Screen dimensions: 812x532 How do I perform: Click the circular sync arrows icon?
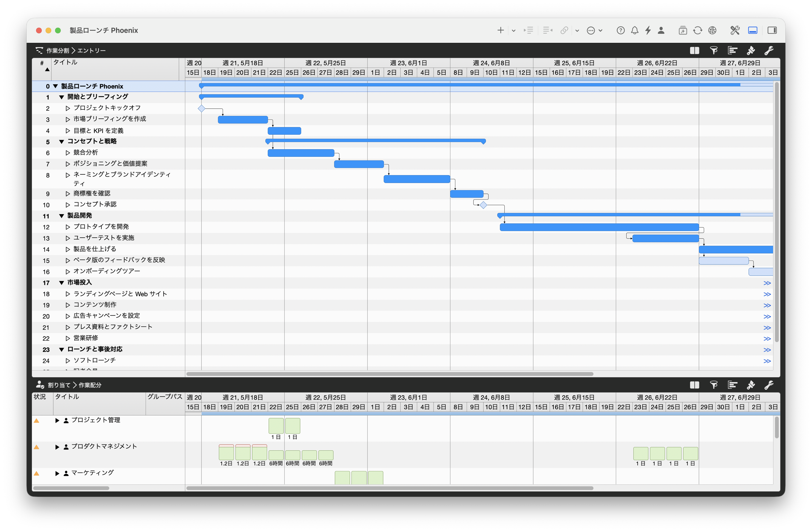point(697,30)
